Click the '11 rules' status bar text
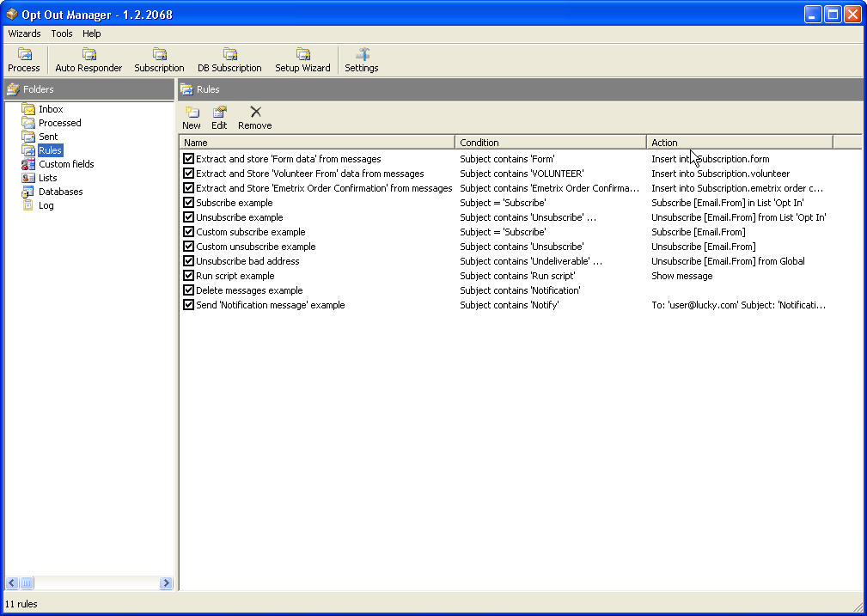Screen dimensions: 867x616 click(21, 604)
